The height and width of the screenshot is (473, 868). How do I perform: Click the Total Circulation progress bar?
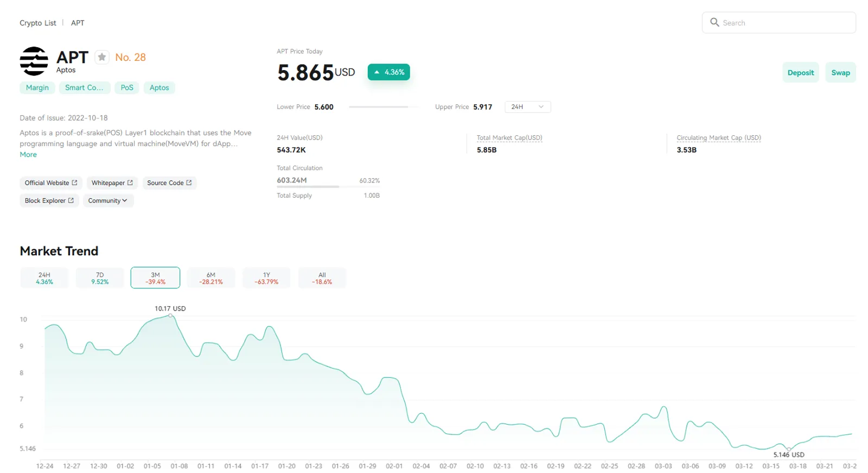(328, 187)
